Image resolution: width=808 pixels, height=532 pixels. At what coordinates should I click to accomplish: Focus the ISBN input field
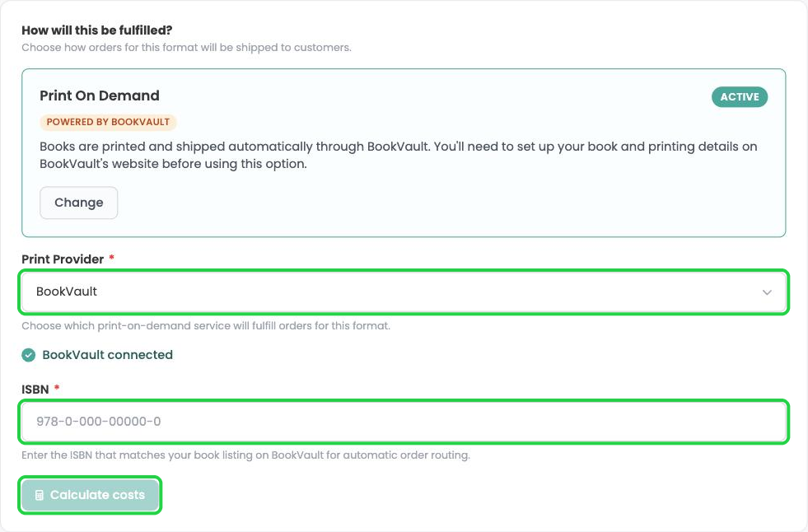click(404, 422)
